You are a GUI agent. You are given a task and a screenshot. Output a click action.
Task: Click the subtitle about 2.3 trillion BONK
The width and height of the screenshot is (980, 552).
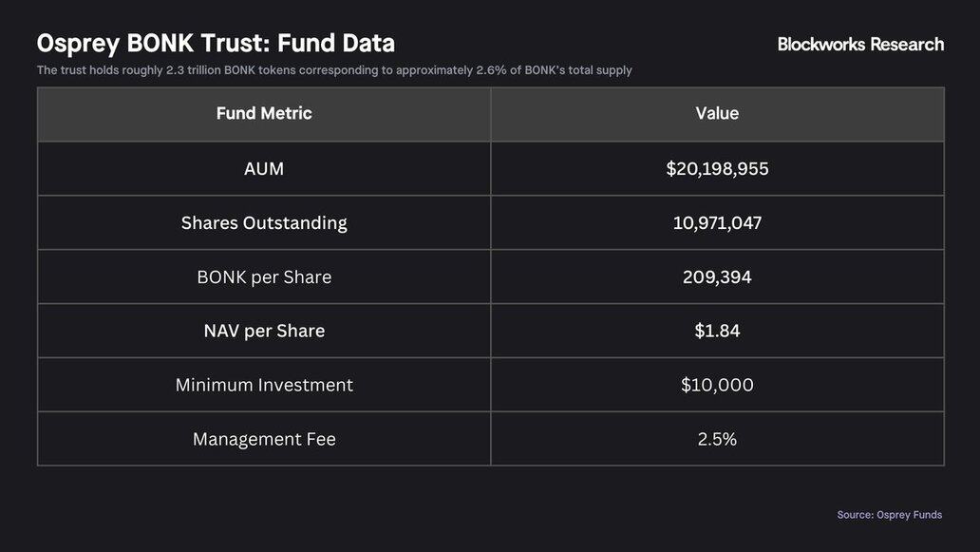(334, 70)
